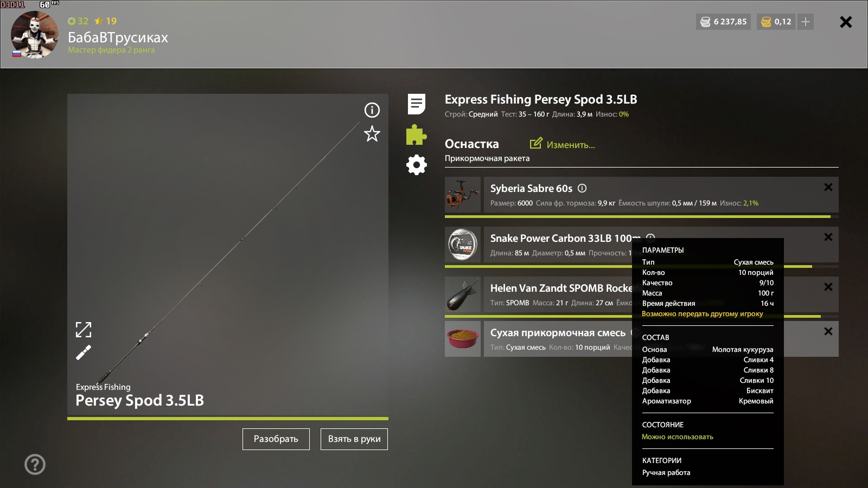Open player avatar profile picture
This screenshot has width=868, height=488.
coord(35,35)
